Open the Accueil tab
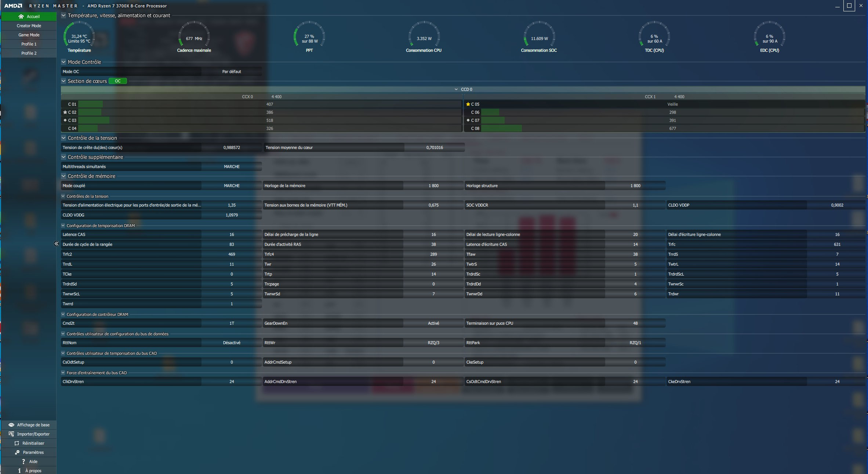This screenshot has width=868, height=474. [29, 17]
